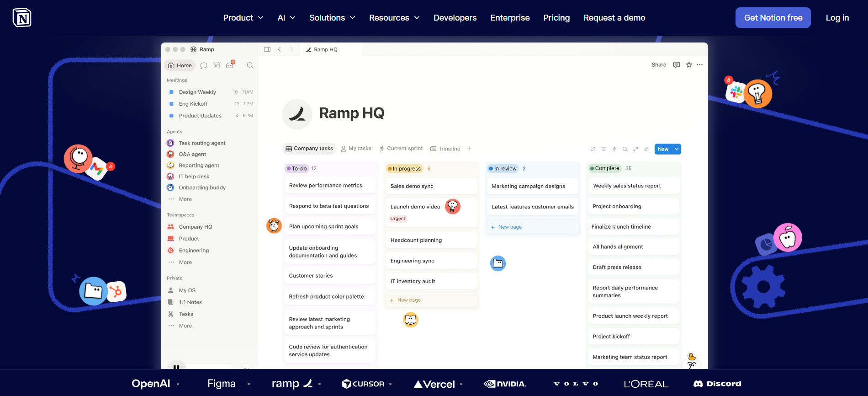Open the Solutions dropdown menu
The width and height of the screenshot is (868, 396).
point(332,18)
